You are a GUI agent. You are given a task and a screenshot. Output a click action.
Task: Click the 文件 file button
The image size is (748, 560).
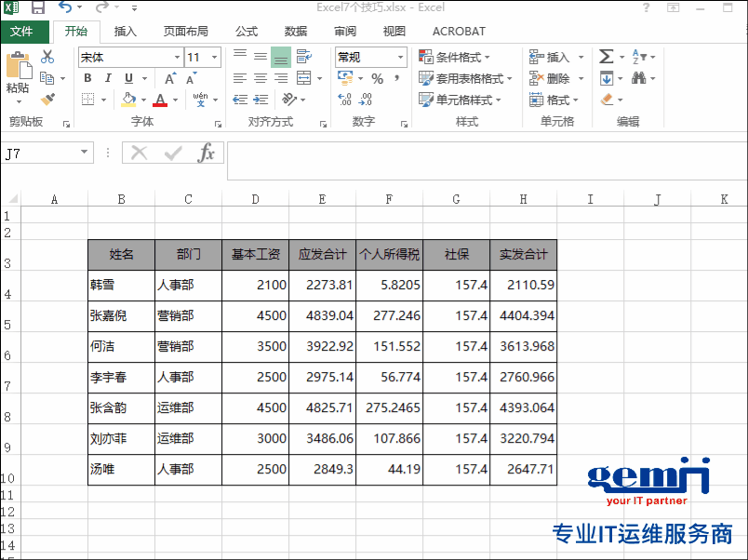click(x=22, y=32)
